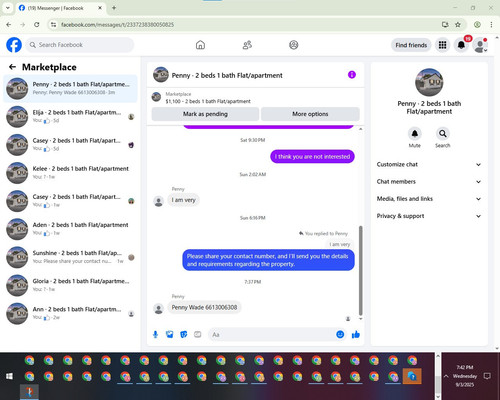The height and width of the screenshot is (400, 500).
Task: Open Kelee conversation in list
Action: pyautogui.click(x=70, y=173)
